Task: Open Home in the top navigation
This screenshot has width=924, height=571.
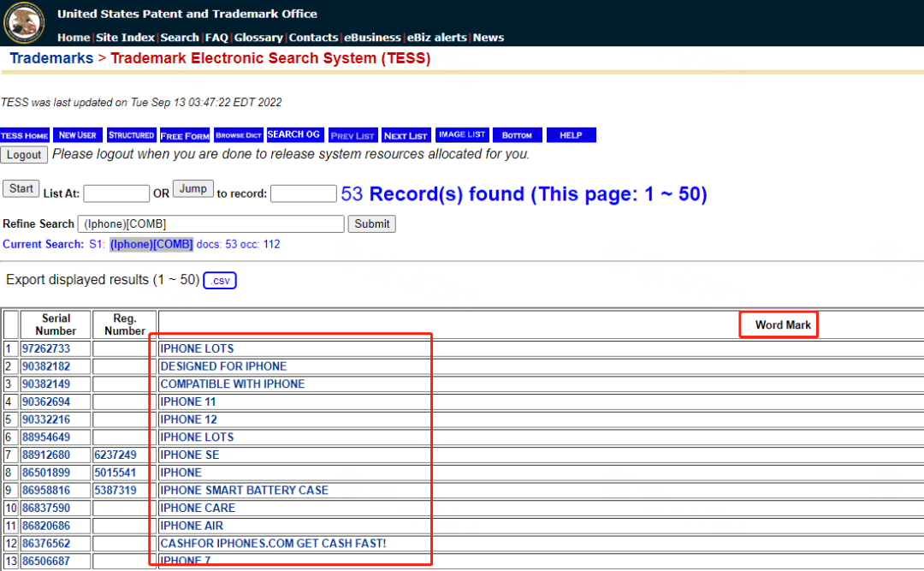Action: (x=74, y=37)
